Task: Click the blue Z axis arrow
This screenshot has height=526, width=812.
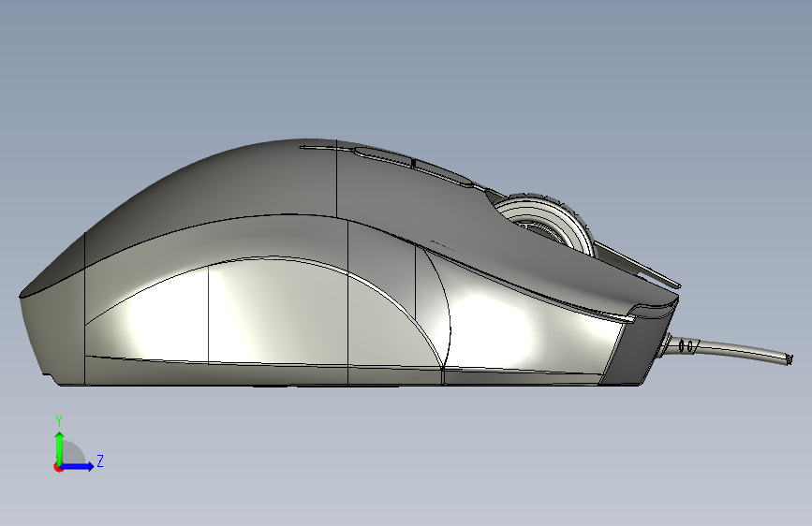Action: point(77,466)
